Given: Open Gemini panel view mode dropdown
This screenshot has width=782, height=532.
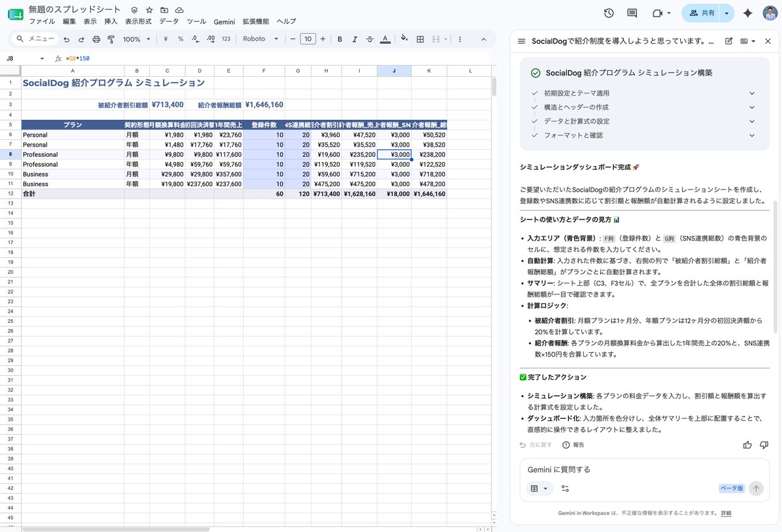Looking at the screenshot, I should pyautogui.click(x=748, y=41).
